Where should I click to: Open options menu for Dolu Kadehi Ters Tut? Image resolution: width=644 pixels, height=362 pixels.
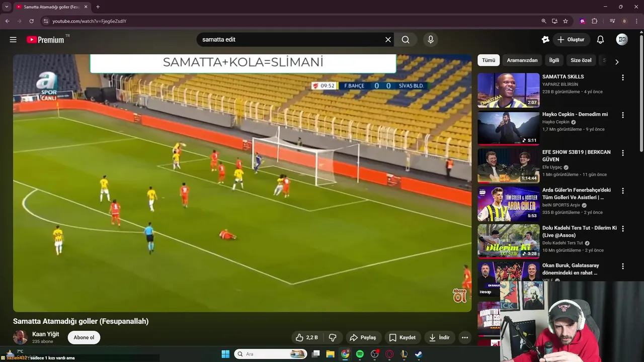pyautogui.click(x=623, y=229)
